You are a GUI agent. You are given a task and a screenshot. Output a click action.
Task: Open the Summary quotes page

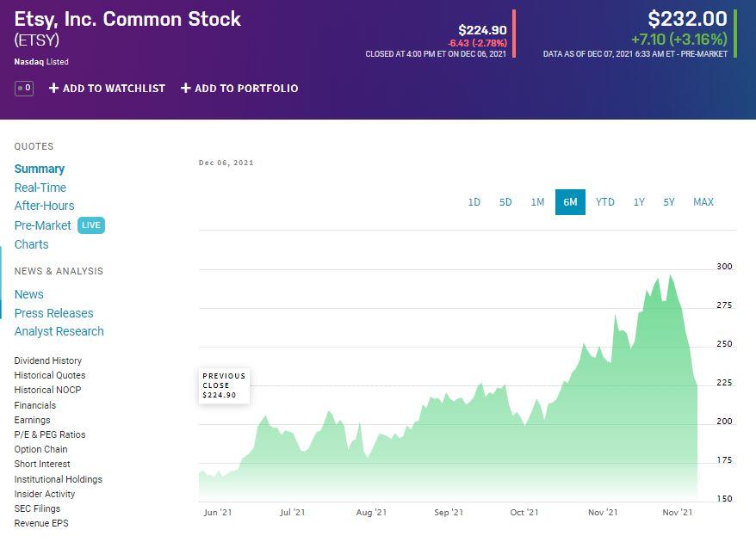coord(40,169)
